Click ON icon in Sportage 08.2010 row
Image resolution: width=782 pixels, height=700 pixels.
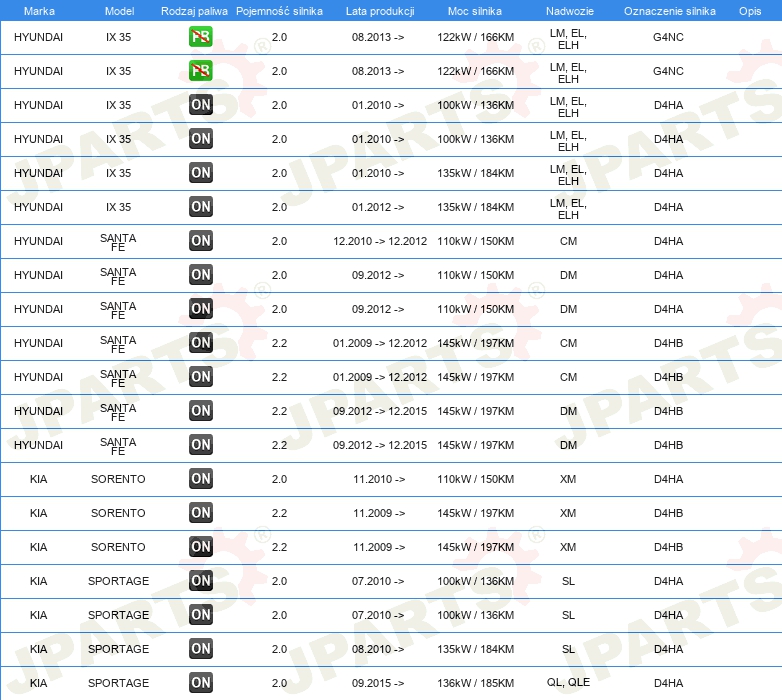tap(201, 649)
